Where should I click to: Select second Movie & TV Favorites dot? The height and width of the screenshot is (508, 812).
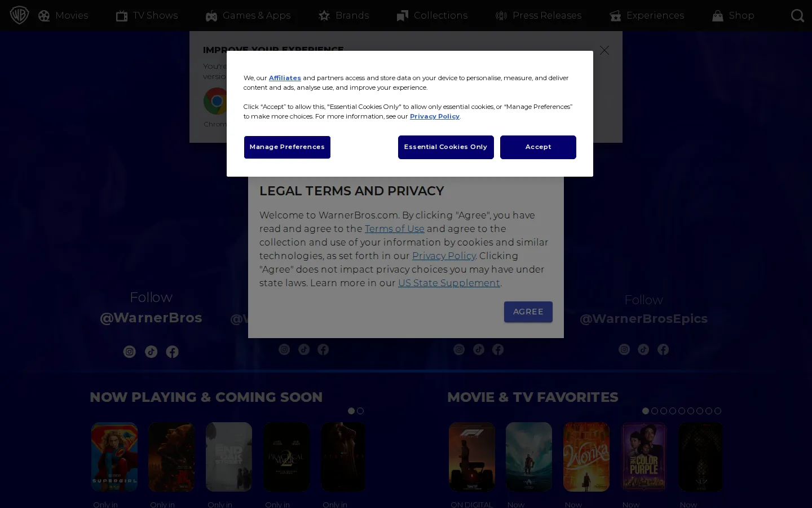[655, 411]
